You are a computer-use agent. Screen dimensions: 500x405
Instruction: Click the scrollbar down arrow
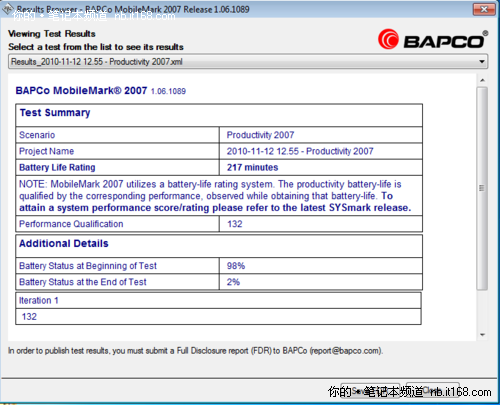(482, 335)
